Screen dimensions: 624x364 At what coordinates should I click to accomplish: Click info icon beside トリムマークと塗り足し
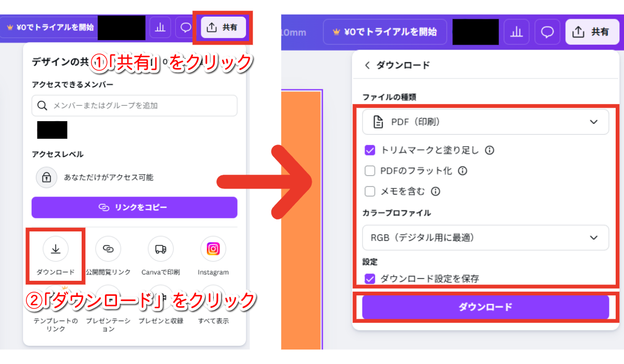point(489,150)
